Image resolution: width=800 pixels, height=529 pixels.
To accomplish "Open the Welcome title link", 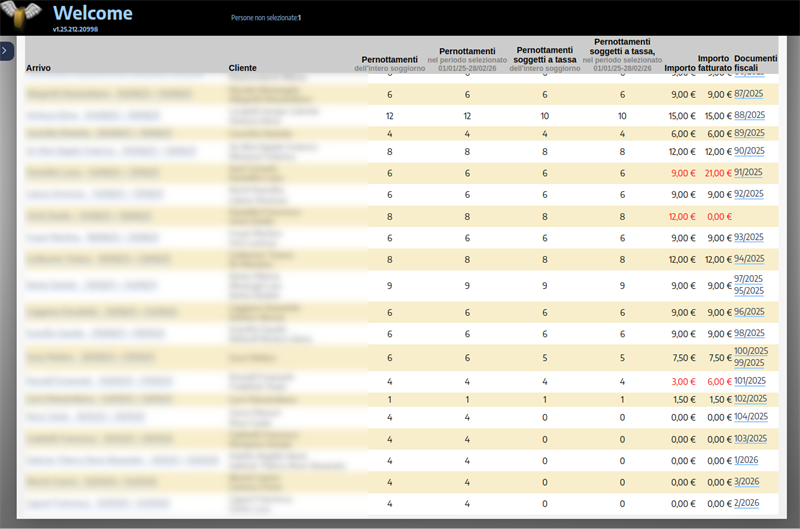I will 92,13.
